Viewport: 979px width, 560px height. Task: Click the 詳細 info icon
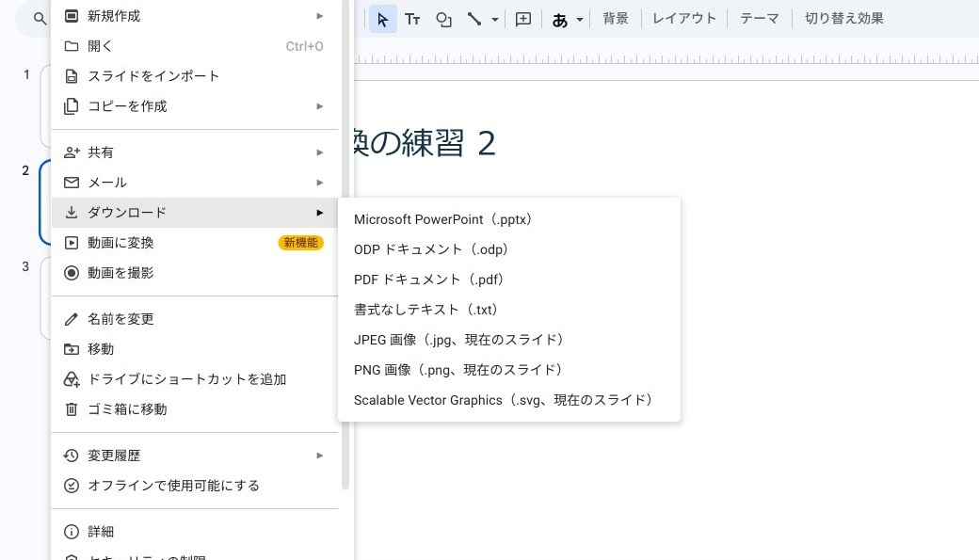tap(72, 532)
